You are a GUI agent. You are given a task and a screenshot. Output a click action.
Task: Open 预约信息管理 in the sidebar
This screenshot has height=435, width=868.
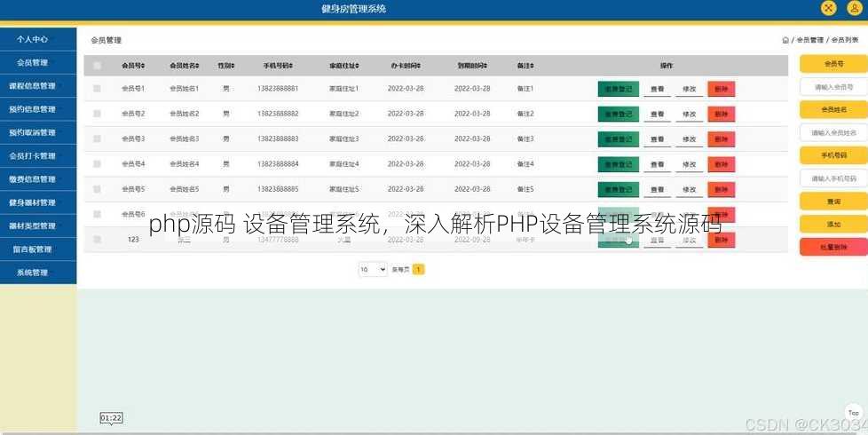coord(38,109)
